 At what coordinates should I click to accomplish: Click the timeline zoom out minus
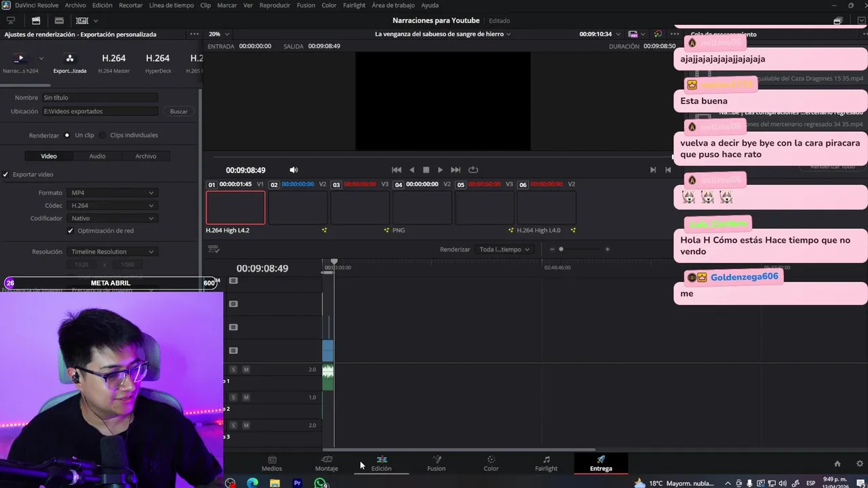tap(552, 249)
